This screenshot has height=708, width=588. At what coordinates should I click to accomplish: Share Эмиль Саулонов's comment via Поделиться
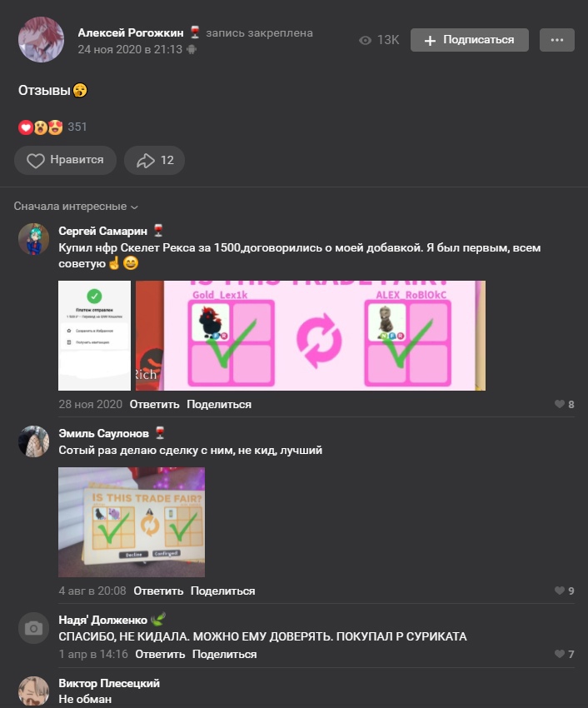(222, 591)
